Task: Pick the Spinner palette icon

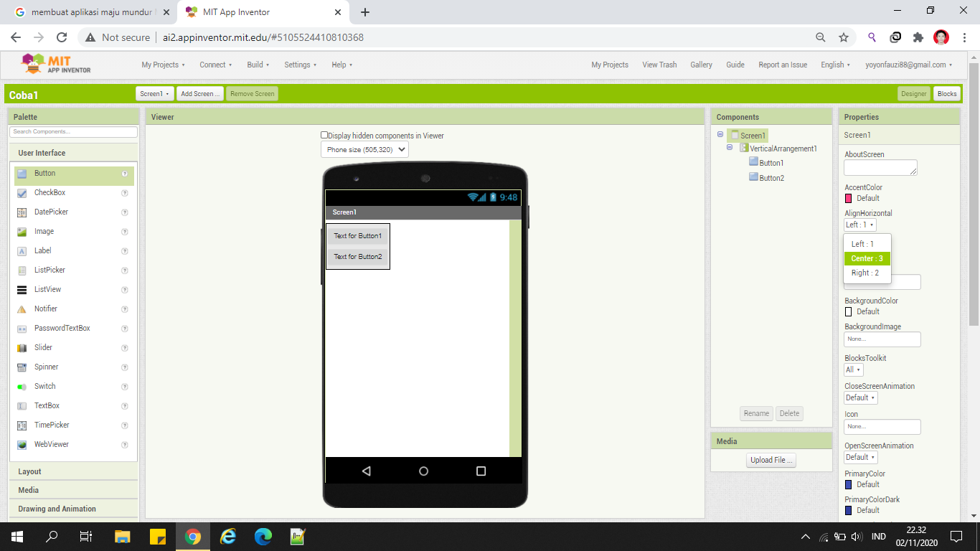Action: point(22,367)
